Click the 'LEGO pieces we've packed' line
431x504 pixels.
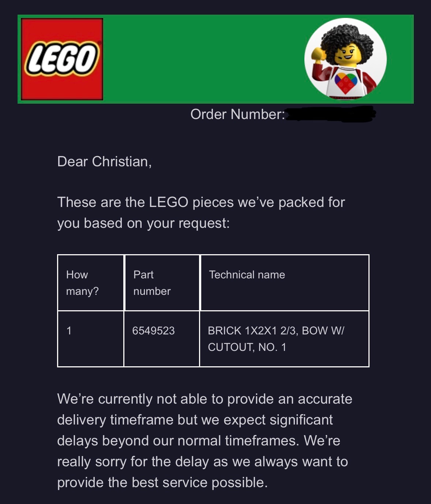pos(201,202)
